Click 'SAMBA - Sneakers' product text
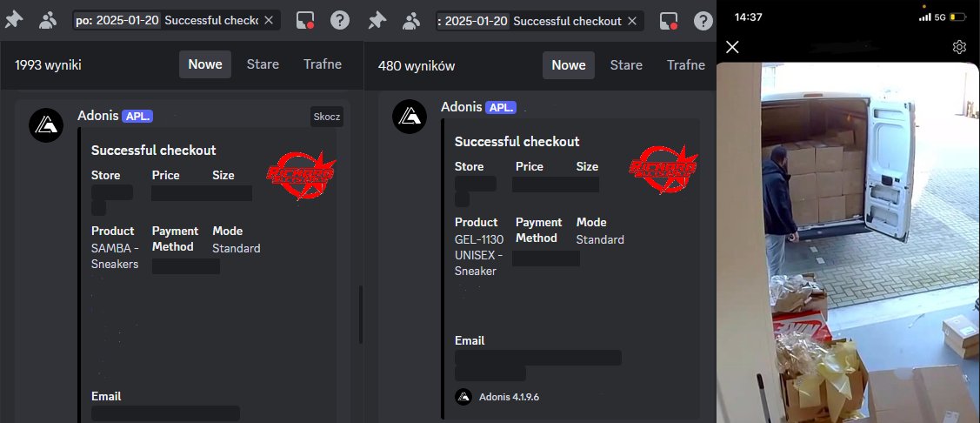This screenshot has height=423, width=980. pos(115,256)
